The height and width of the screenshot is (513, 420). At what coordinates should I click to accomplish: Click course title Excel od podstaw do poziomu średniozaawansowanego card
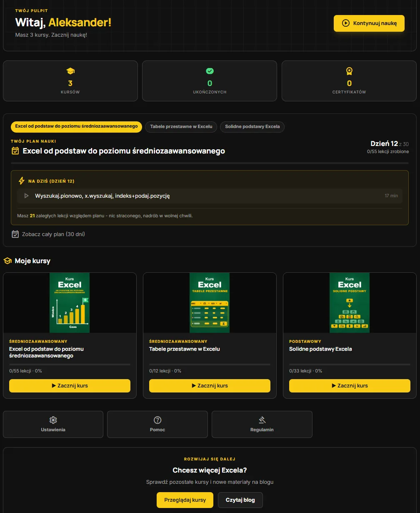(46, 352)
